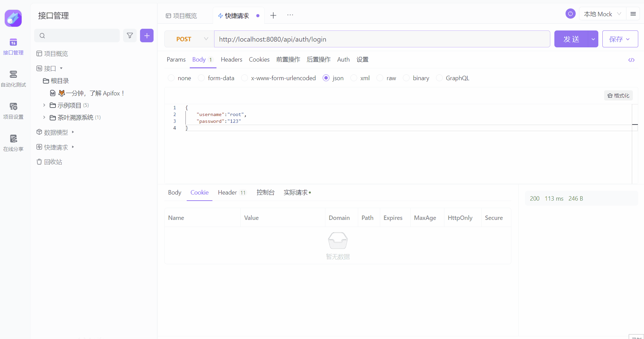
Task: Open the 项目设置 sidebar section
Action: point(13,111)
